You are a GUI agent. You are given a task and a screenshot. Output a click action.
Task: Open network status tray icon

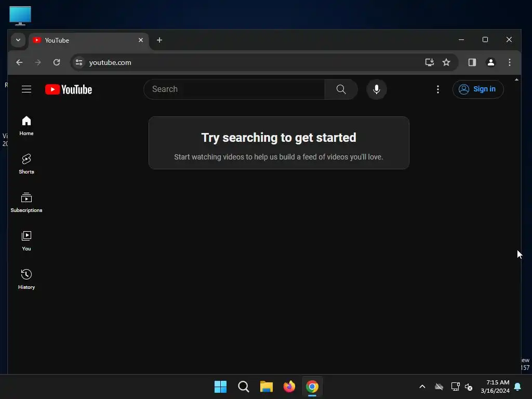coord(455,387)
